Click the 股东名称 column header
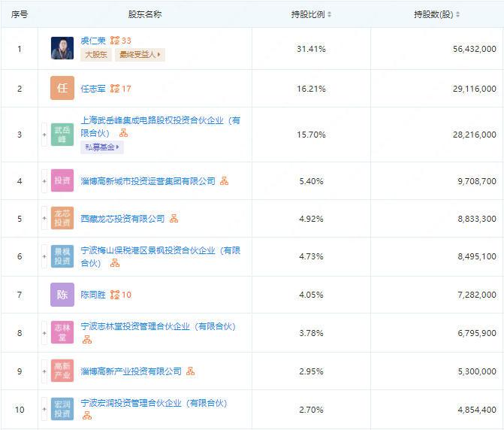504x430 pixels. click(x=145, y=14)
